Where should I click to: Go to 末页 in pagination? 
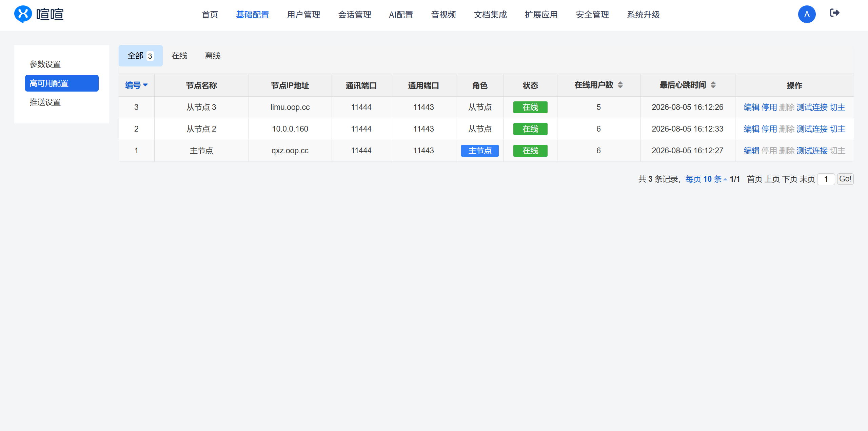[807, 179]
